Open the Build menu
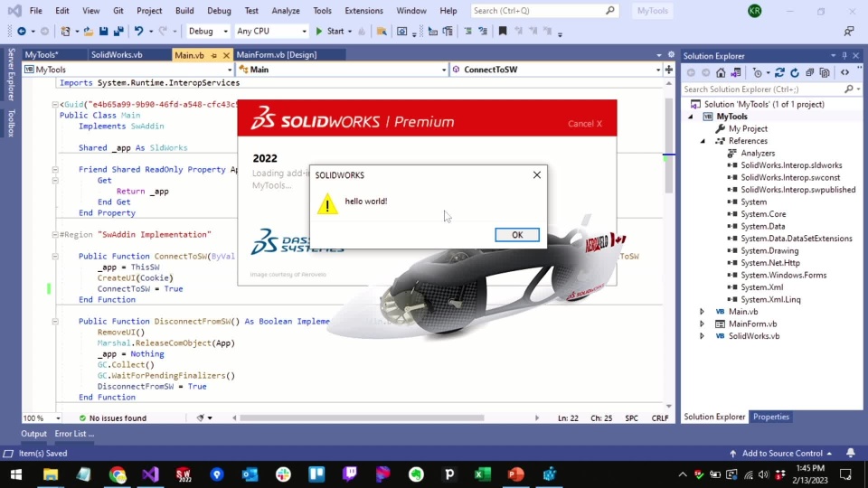 point(184,11)
